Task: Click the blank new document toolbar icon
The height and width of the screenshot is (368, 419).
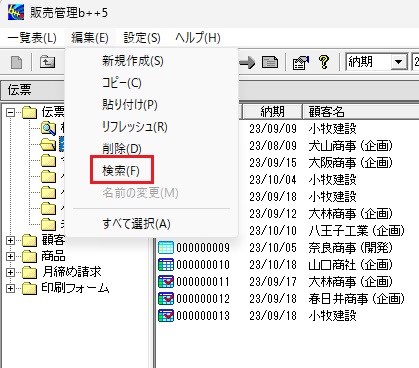Action: click(x=16, y=62)
